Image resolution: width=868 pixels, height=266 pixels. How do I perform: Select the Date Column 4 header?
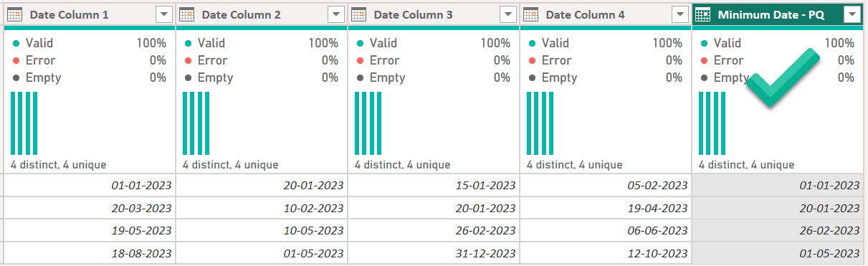pyautogui.click(x=606, y=14)
